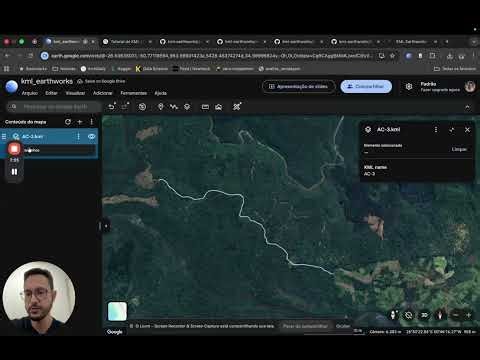Open the AC-3.kml row three-dot menu
Image resolution: width=480 pixels, height=360 pixels.
point(78,136)
